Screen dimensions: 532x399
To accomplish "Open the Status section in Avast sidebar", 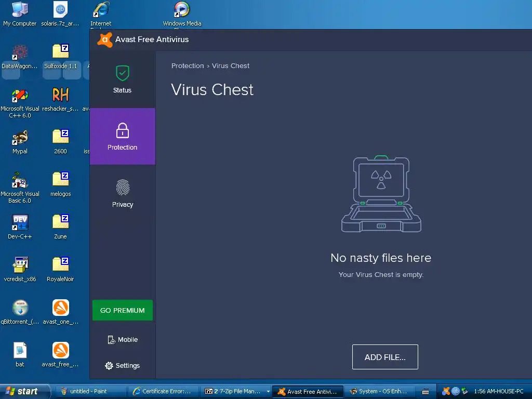I will pyautogui.click(x=122, y=79).
